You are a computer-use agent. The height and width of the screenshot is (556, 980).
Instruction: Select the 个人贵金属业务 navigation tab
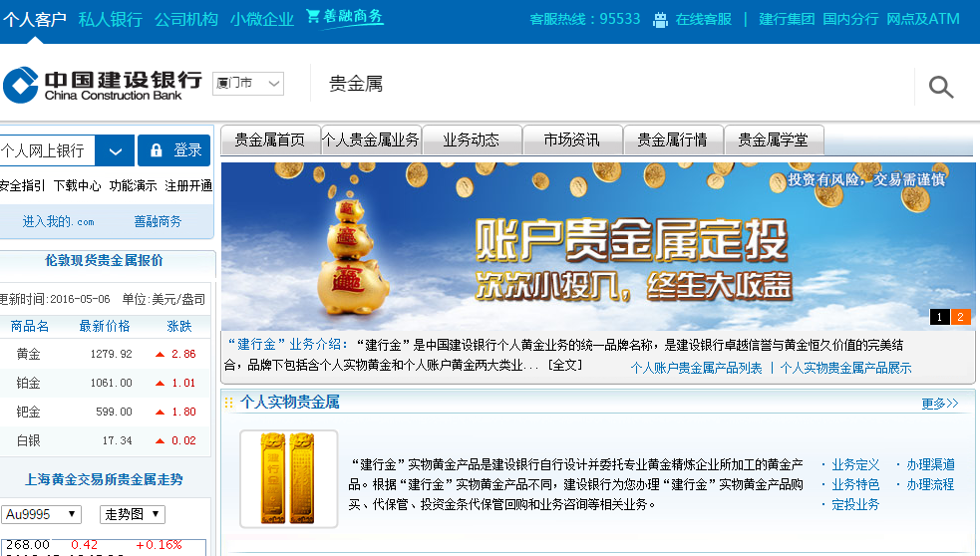[x=371, y=139]
